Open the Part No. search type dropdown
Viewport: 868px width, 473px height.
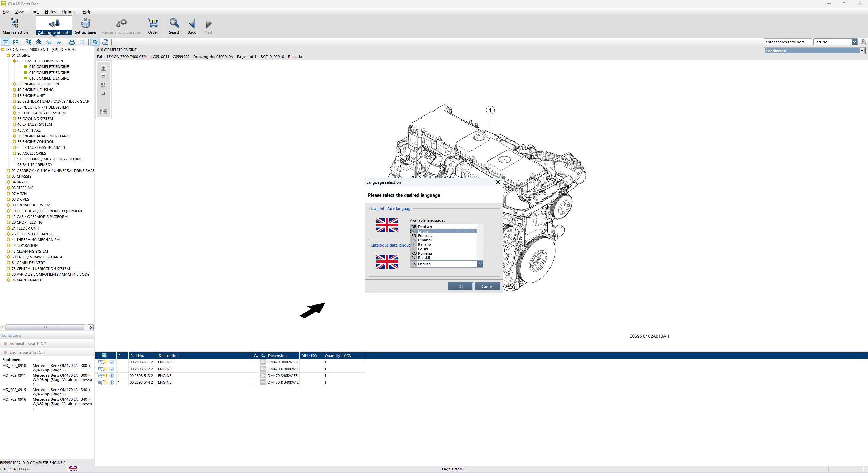coord(855,42)
